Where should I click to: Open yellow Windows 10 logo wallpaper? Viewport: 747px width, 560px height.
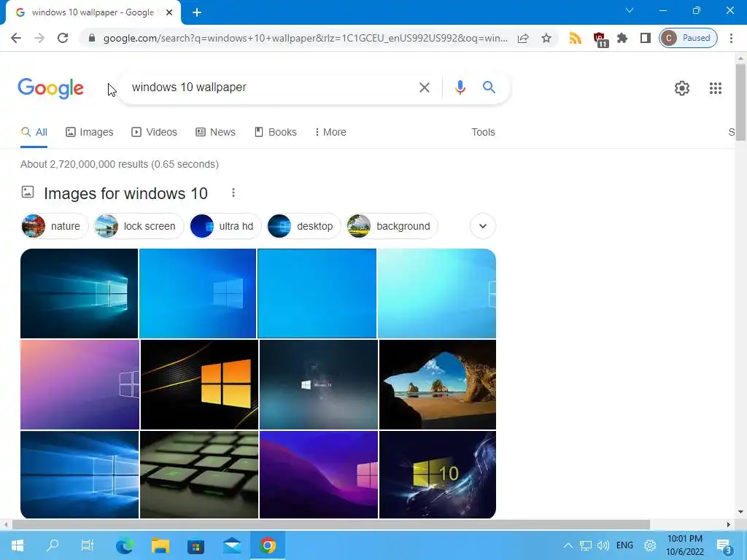(x=438, y=474)
